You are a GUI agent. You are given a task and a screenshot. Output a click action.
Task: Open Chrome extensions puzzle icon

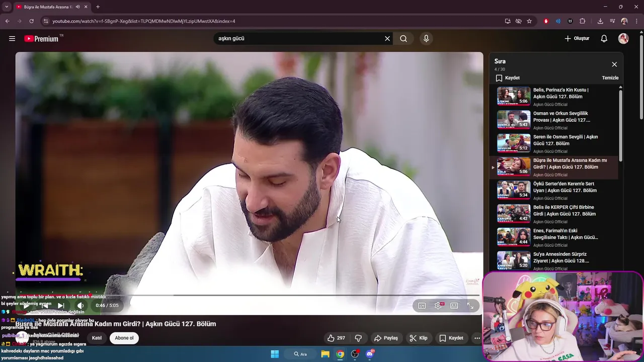(583, 21)
